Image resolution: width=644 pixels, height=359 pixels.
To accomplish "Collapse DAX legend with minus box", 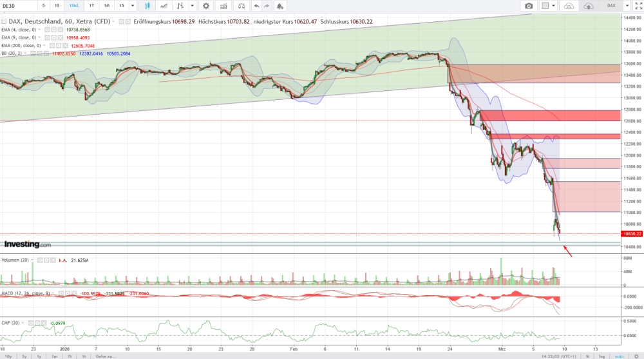I will [4, 21].
